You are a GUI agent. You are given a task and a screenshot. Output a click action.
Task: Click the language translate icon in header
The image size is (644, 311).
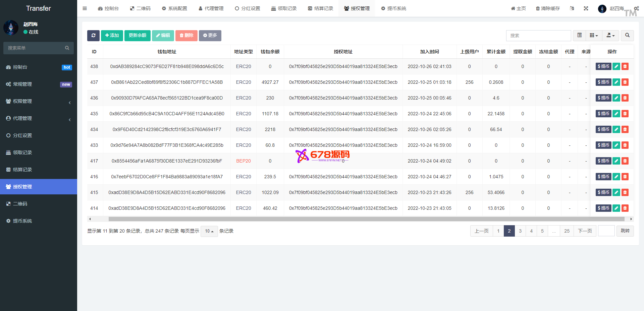pos(572,8)
